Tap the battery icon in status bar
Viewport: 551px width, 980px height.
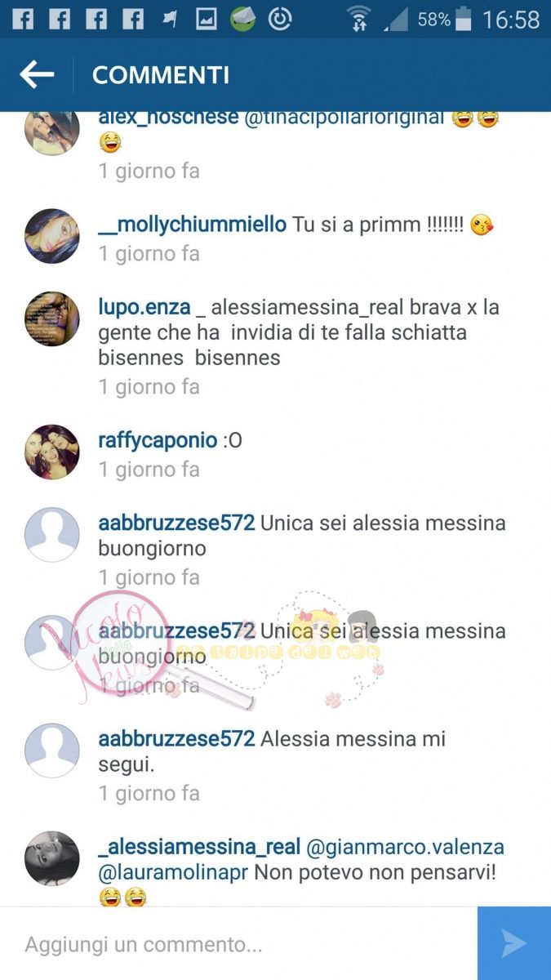pyautogui.click(x=464, y=19)
